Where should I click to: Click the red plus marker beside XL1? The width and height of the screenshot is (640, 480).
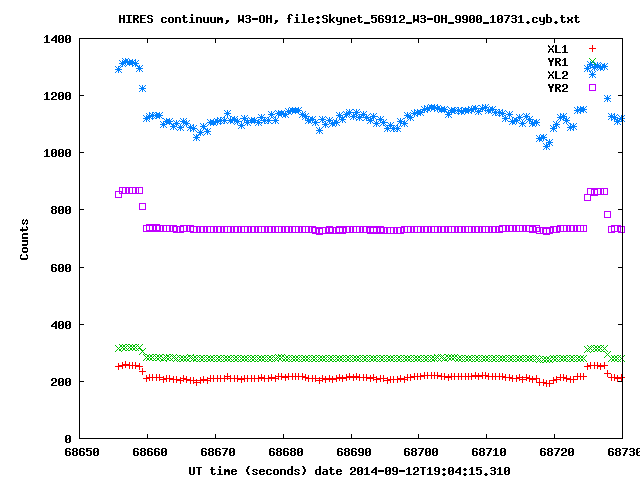592,49
